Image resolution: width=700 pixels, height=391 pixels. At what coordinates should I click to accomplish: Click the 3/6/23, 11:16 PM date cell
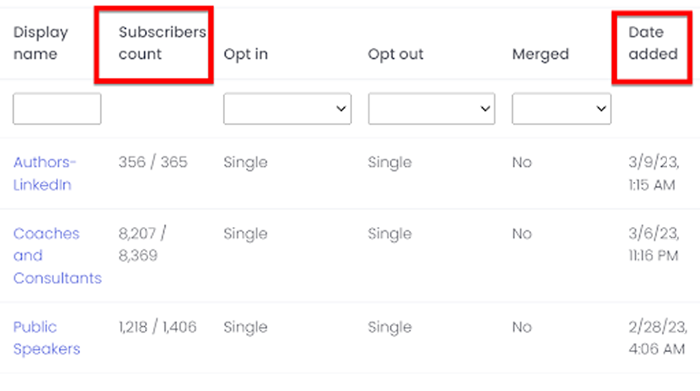(x=654, y=245)
